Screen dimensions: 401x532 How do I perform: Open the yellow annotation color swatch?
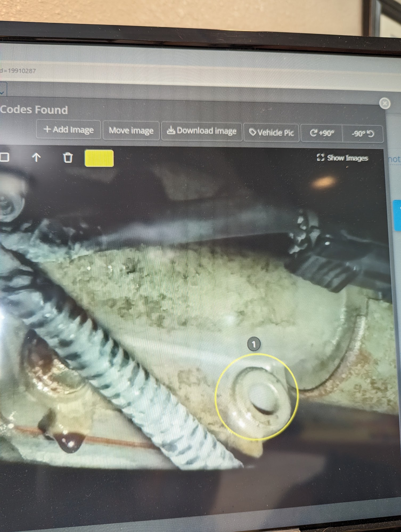click(x=99, y=158)
